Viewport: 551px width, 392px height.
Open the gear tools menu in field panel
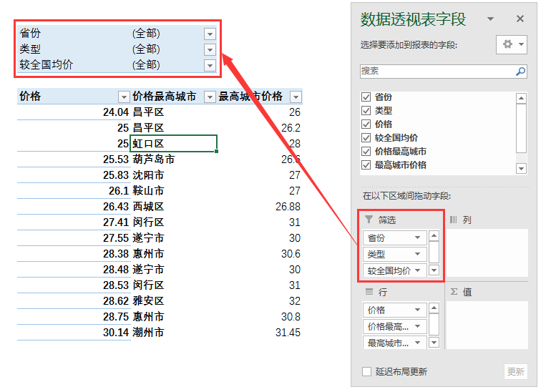point(512,44)
